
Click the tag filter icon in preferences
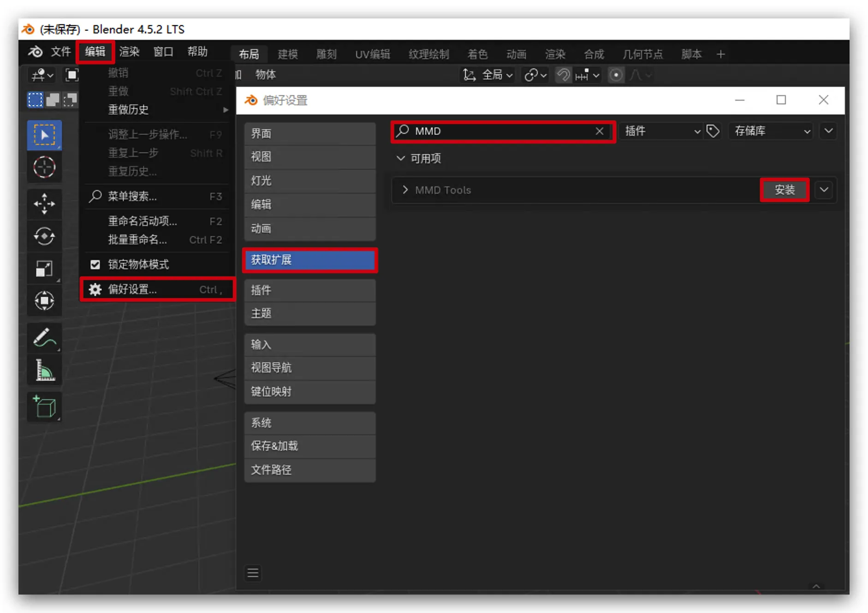[x=713, y=131]
